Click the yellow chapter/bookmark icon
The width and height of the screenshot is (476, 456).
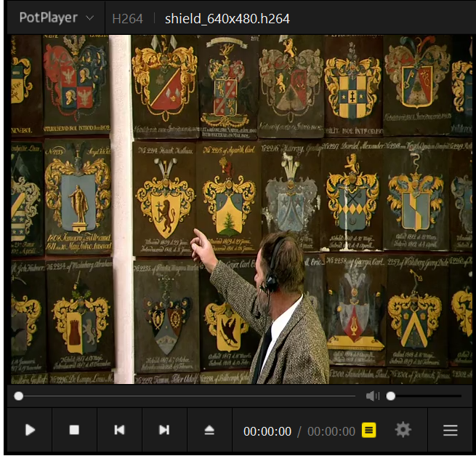[x=369, y=431]
